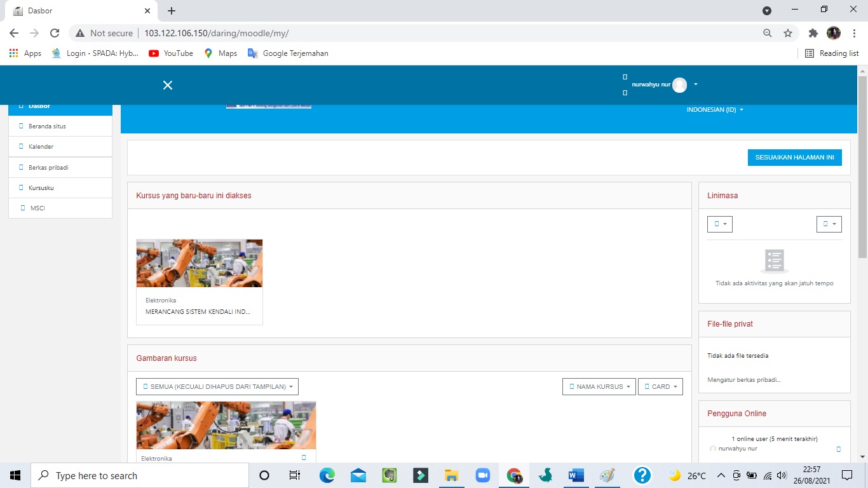Screen dimensions: 868x488
Task: Open the Card view mode dropdown
Action: (660, 386)
